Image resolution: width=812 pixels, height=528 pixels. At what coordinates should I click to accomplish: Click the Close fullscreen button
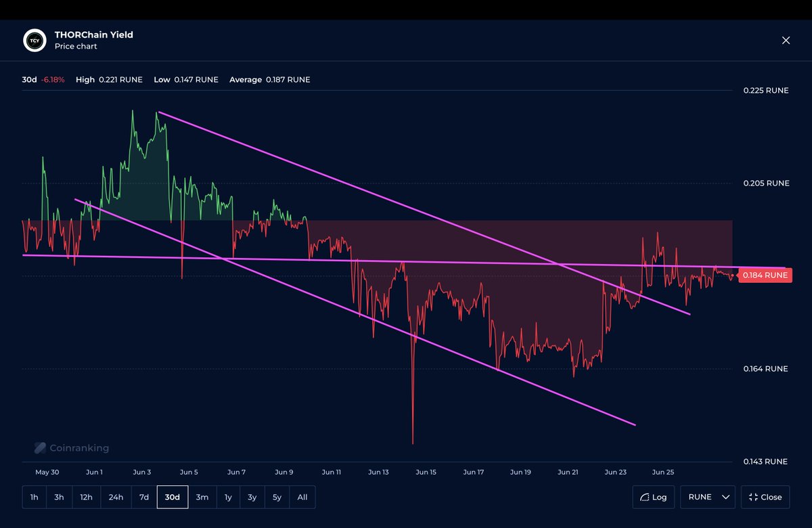click(765, 497)
